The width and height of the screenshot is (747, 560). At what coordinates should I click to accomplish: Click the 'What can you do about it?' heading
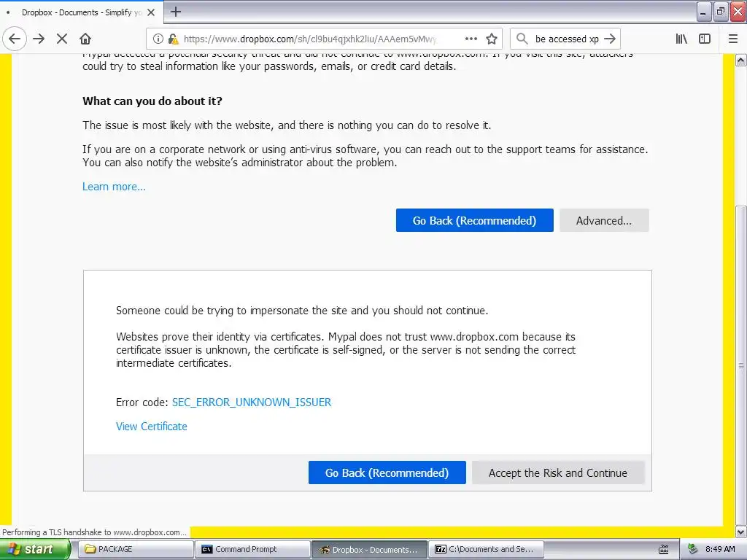(152, 101)
